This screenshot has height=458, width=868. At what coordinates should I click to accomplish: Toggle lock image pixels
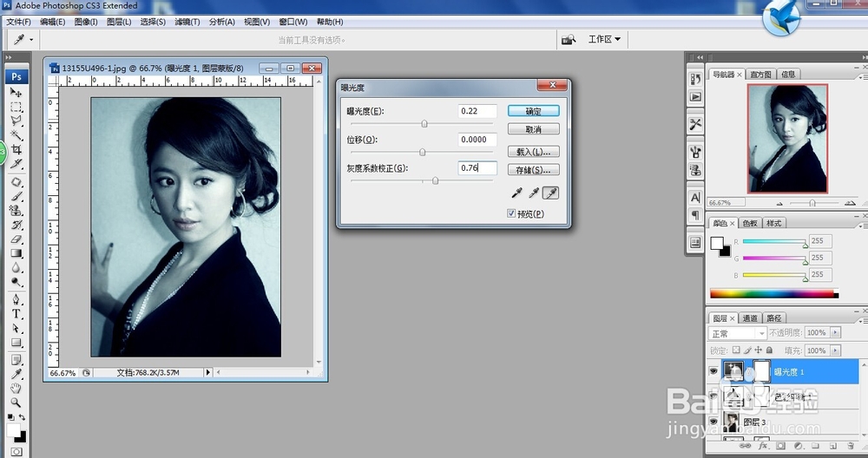747,350
